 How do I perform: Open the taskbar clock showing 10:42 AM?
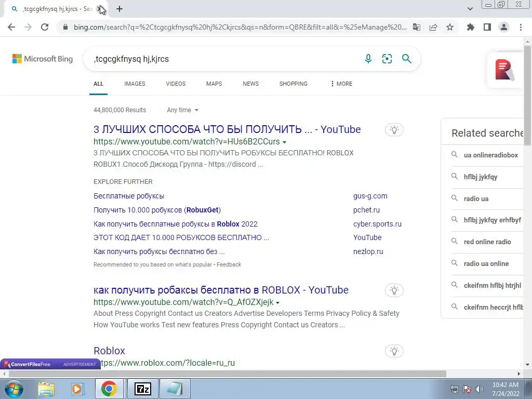point(506,389)
